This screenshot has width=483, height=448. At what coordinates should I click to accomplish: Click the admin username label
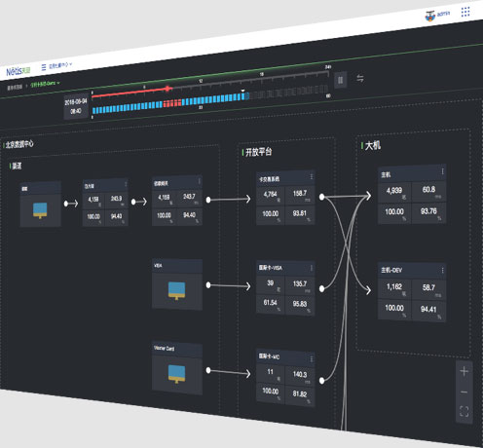443,14
